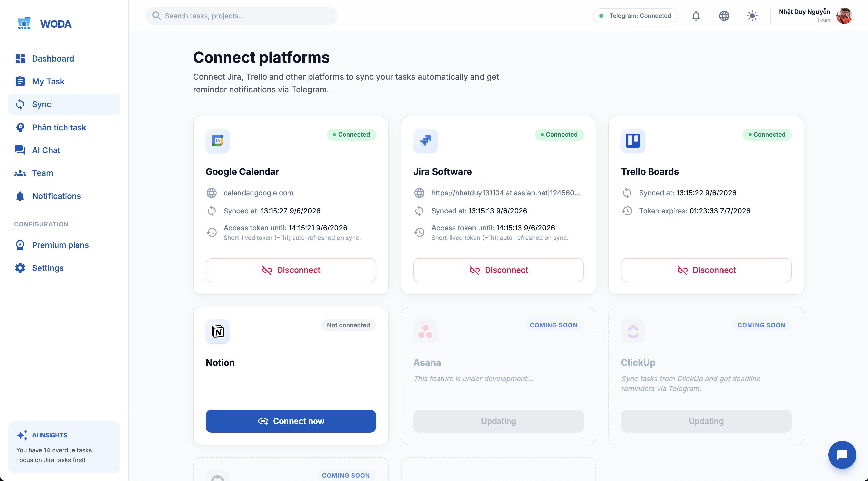
Task: Click the Telegram: Connected status pill
Action: (635, 16)
